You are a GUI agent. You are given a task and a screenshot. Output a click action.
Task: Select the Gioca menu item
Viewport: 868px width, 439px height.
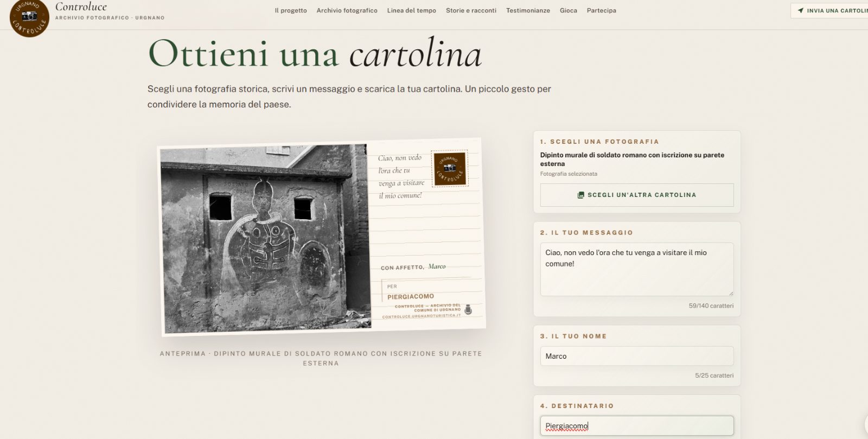(x=568, y=10)
